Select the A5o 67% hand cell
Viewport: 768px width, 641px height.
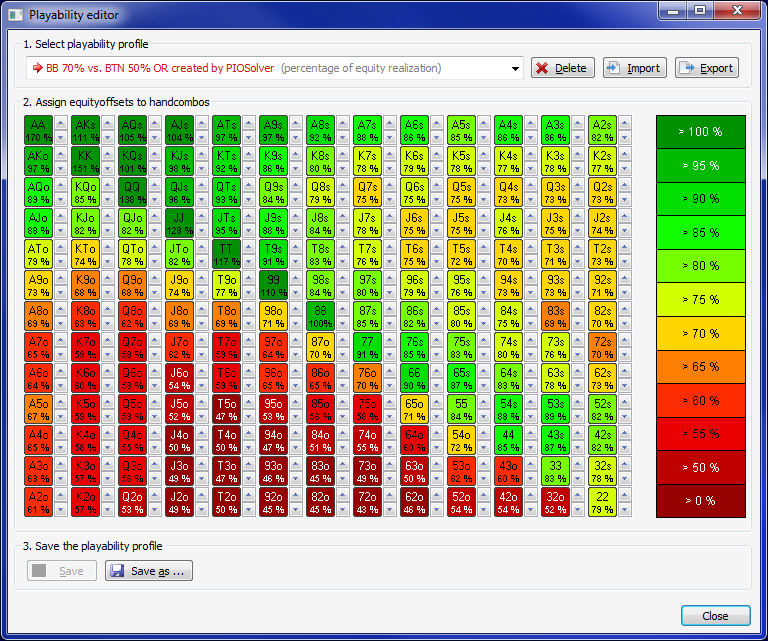tap(38, 409)
